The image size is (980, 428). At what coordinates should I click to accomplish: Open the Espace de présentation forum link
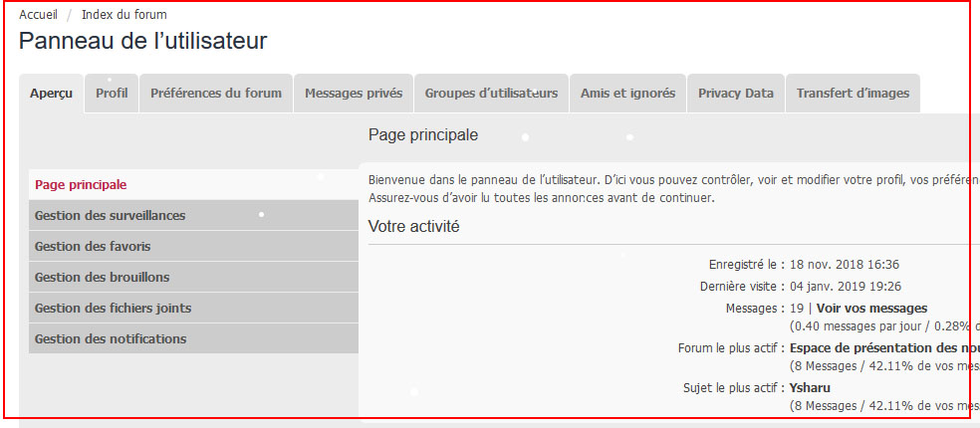click(883, 348)
